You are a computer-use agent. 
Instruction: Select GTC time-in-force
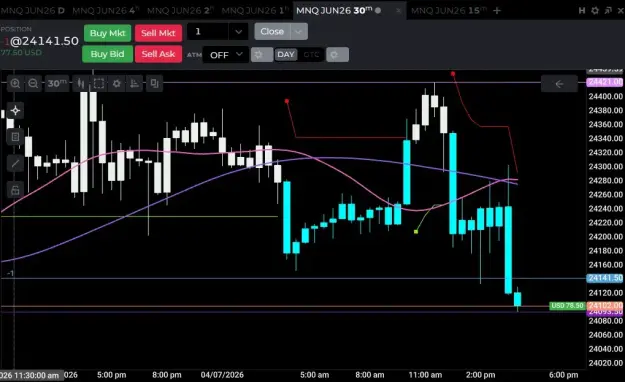click(311, 55)
